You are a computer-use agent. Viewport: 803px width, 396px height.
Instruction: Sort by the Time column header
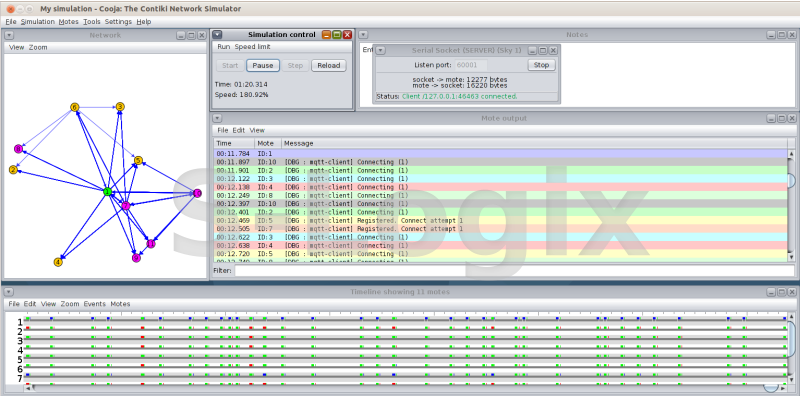coord(234,143)
